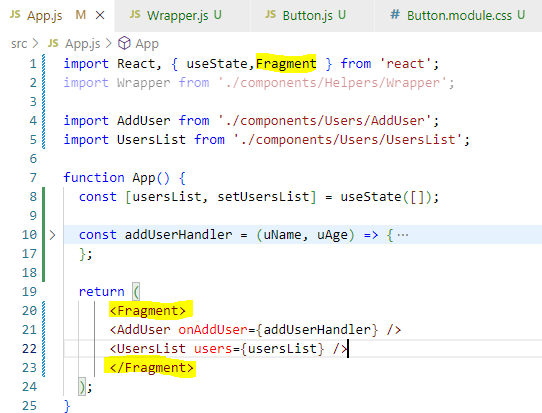Click useState([]) call on line 8
The height and width of the screenshot is (413, 542).
(386, 197)
